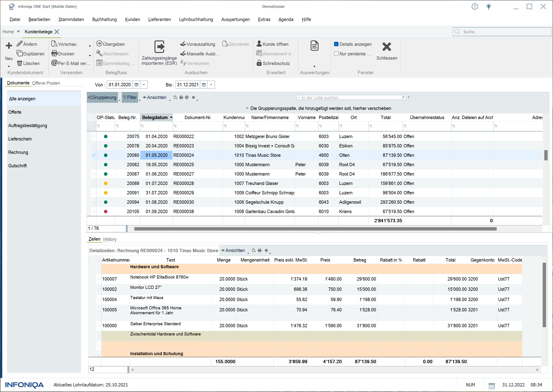Open the Von date dropdown arrow
This screenshot has width=553, height=392.
(x=144, y=84)
